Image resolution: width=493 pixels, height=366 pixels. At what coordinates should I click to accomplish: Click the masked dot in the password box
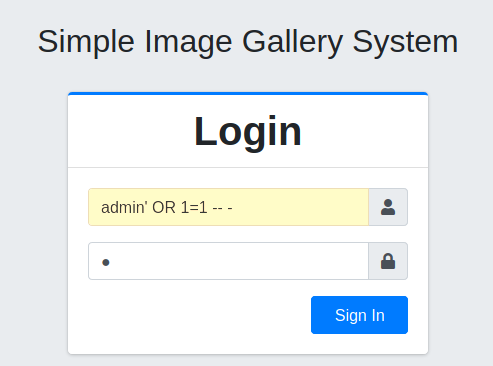[106, 263]
